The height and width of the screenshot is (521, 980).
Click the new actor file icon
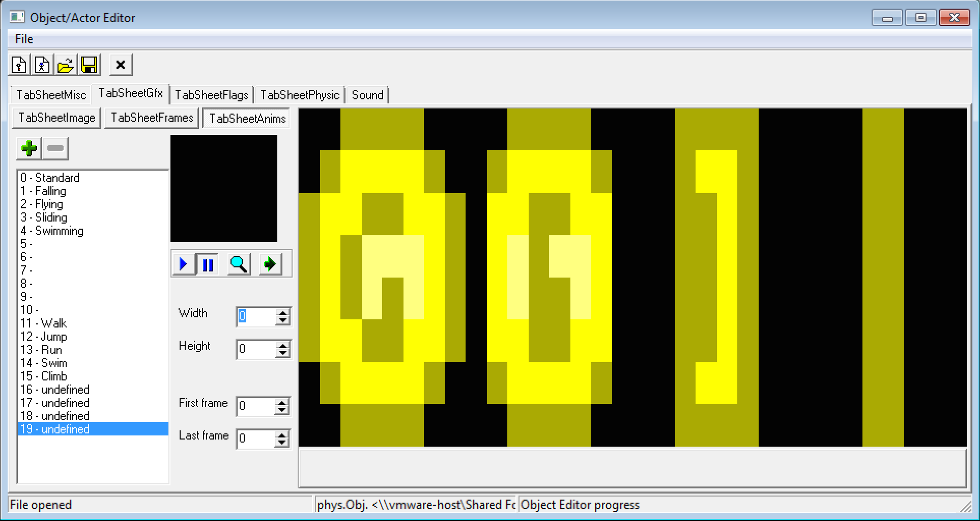42,65
